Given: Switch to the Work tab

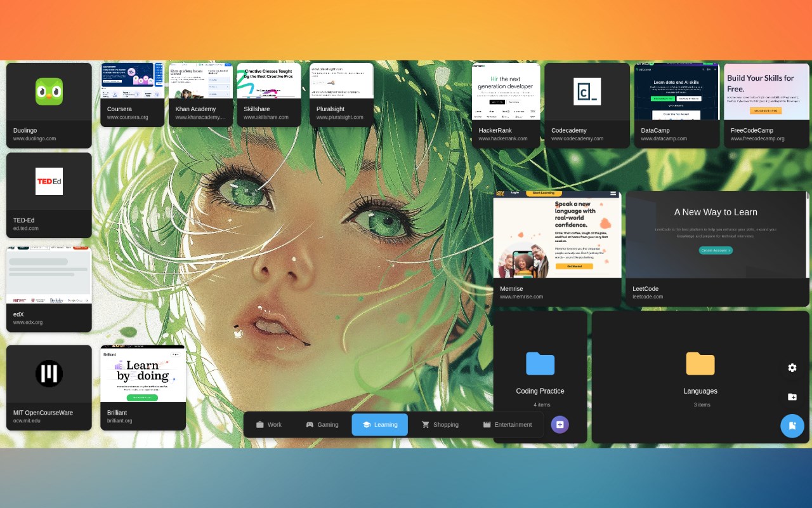Looking at the screenshot, I should (x=269, y=424).
